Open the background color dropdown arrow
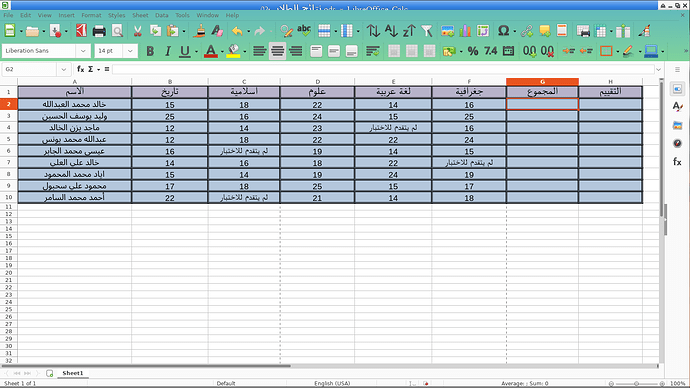This screenshot has height=388, width=690. (245, 51)
